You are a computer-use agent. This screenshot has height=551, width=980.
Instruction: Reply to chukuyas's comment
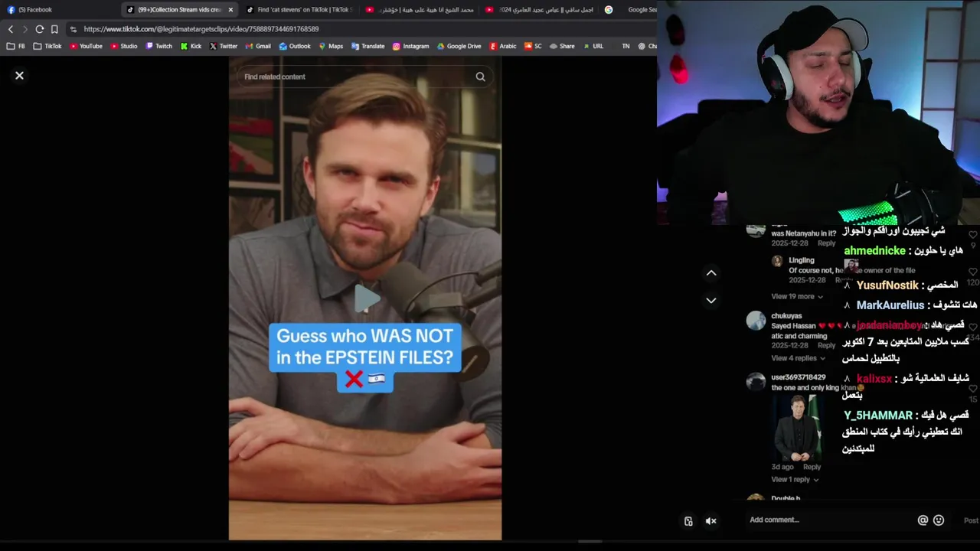coord(826,345)
